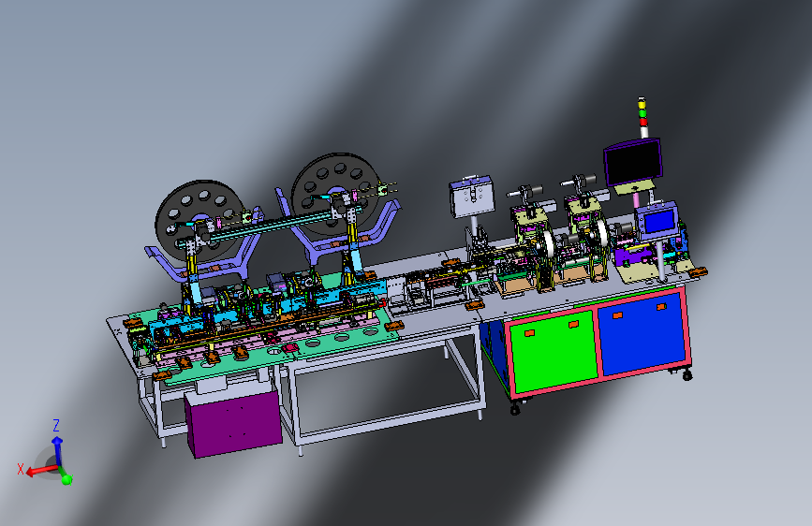Image resolution: width=812 pixels, height=526 pixels.
Task: Select the left black material reel
Action: [199, 222]
